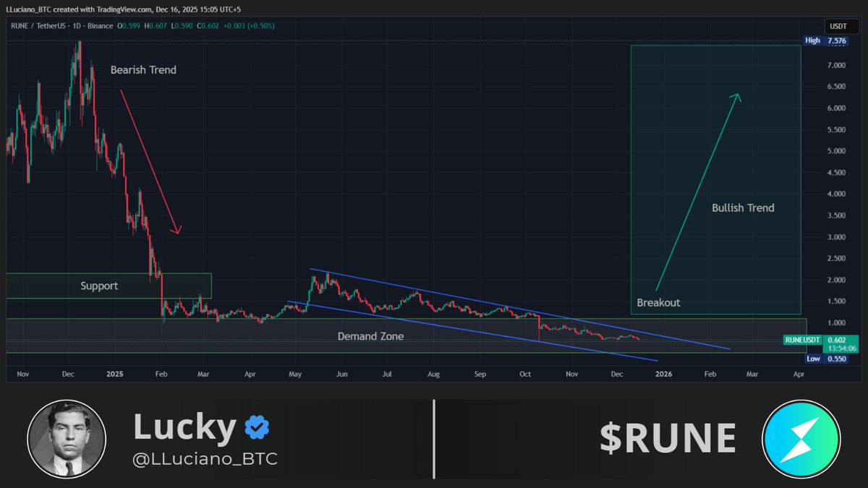Select the $RUNE ticker text
Image resolution: width=868 pixels, height=488 pixels.
(x=668, y=439)
